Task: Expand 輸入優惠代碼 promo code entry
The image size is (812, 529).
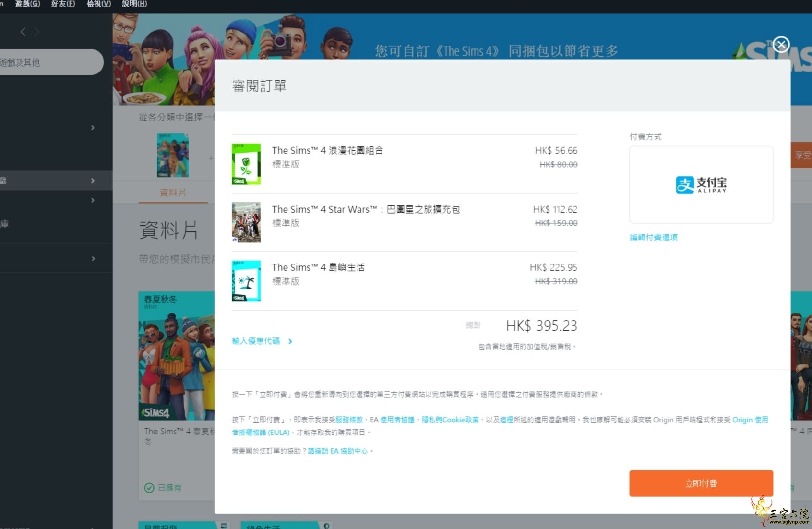Action: click(262, 341)
